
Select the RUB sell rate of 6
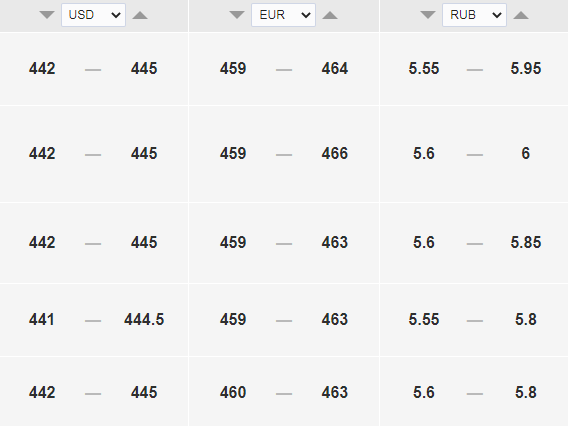pos(526,154)
